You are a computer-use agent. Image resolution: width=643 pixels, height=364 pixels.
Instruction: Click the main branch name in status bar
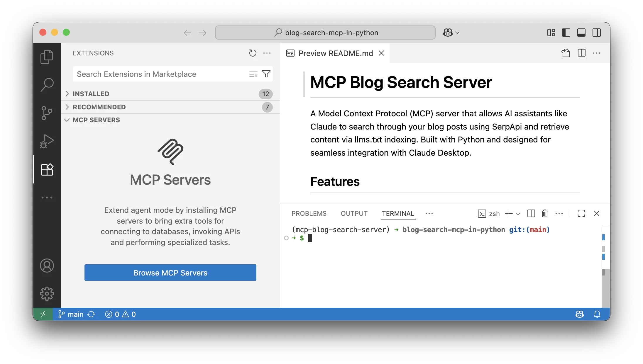[x=75, y=314]
